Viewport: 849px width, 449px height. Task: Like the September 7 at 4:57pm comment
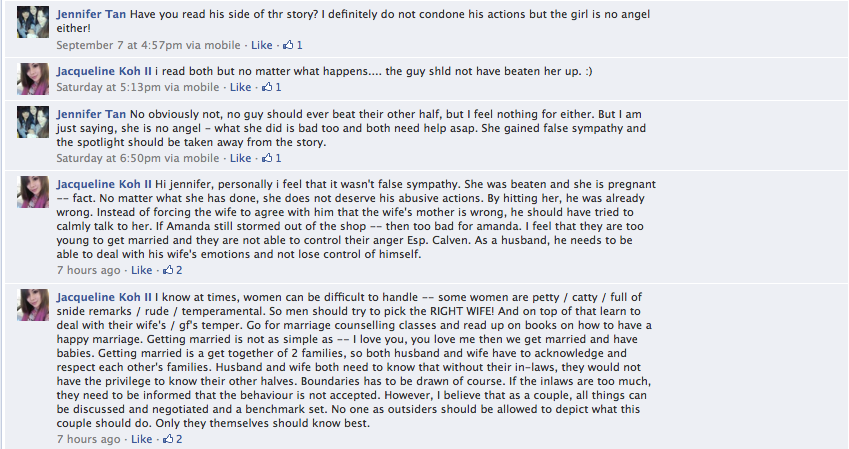[261, 45]
